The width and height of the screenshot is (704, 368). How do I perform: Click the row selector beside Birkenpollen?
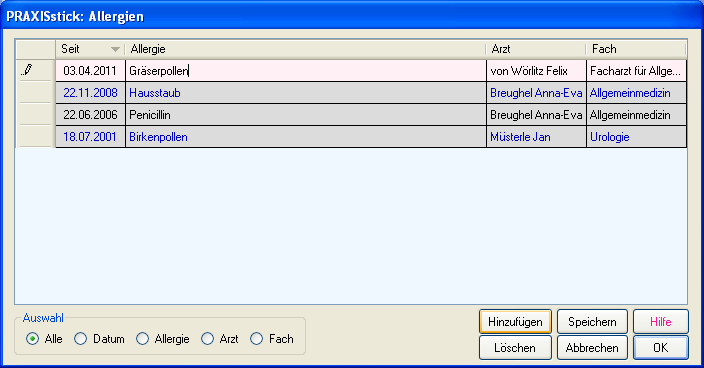pyautogui.click(x=35, y=137)
